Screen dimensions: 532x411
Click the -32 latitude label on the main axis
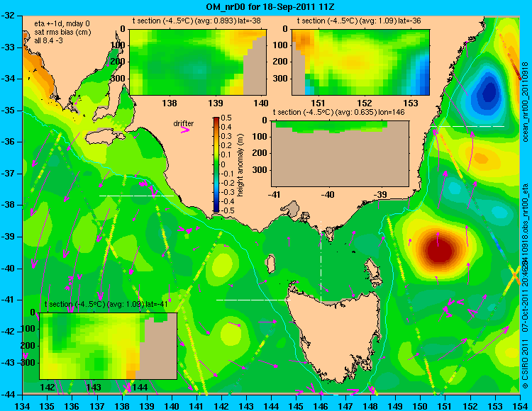[x=9, y=16]
